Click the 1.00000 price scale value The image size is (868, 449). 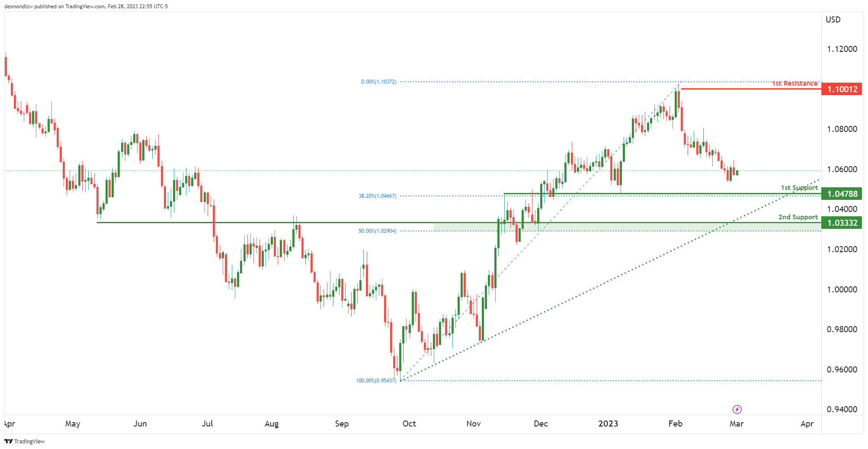click(842, 289)
